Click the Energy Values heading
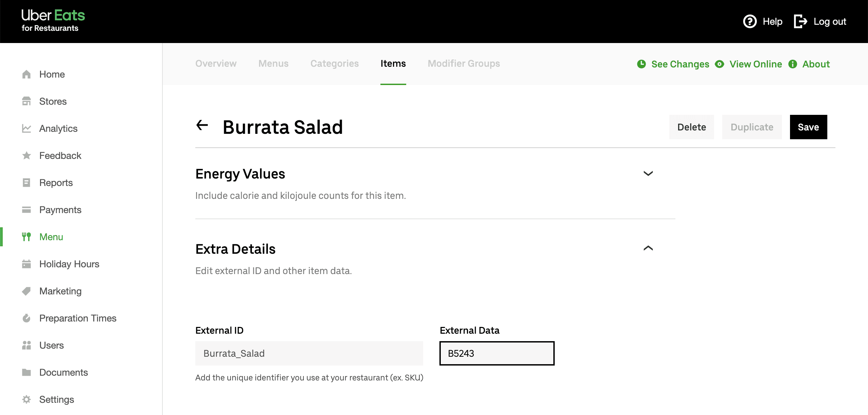868x415 pixels. pyautogui.click(x=240, y=174)
